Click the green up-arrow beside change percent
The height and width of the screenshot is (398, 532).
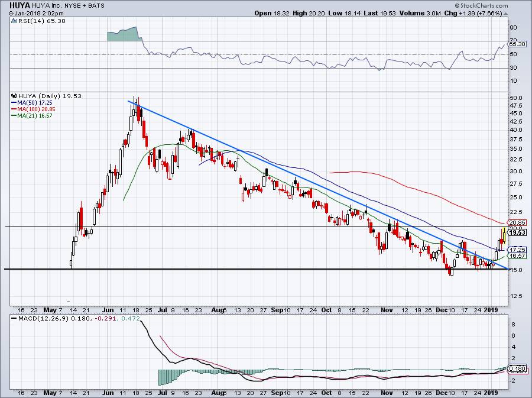pyautogui.click(x=505, y=14)
